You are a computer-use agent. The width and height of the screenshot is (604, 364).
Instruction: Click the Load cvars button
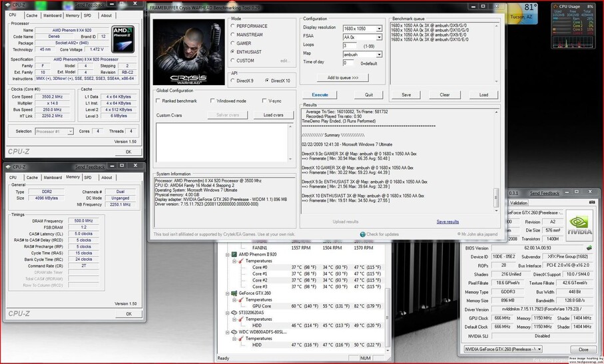[x=273, y=114]
